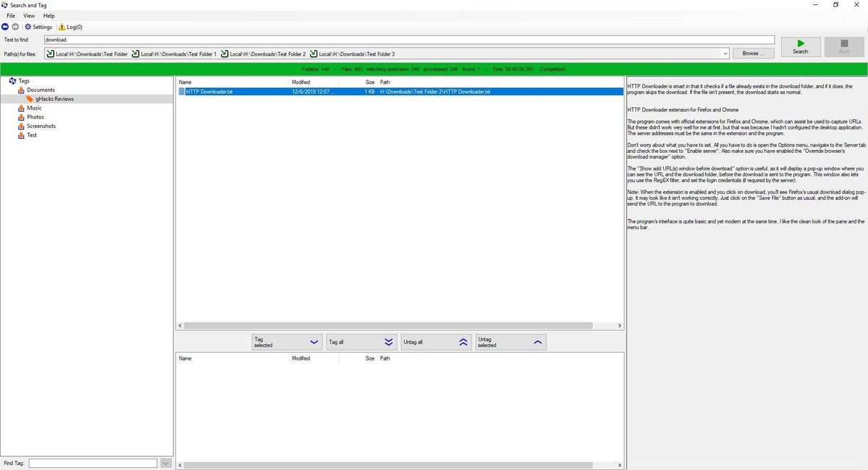Focus the Text to find input field
This screenshot has width=868, height=470.
pos(409,40)
